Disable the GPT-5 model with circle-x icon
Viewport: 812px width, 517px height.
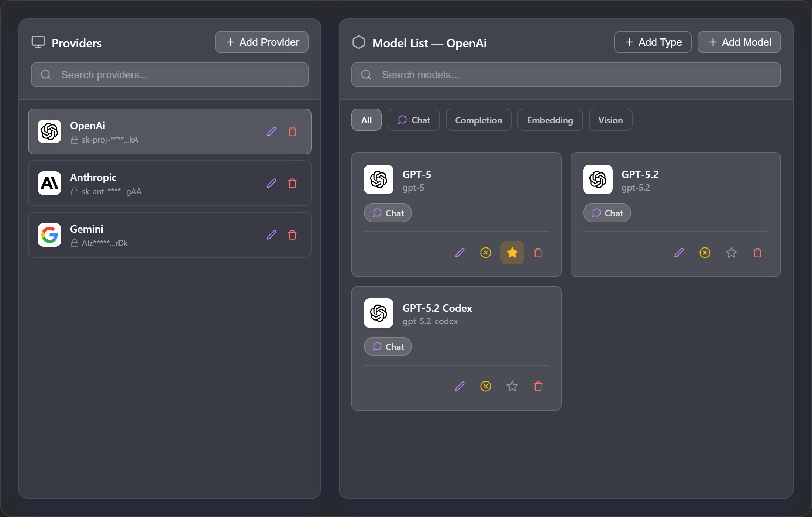(486, 253)
